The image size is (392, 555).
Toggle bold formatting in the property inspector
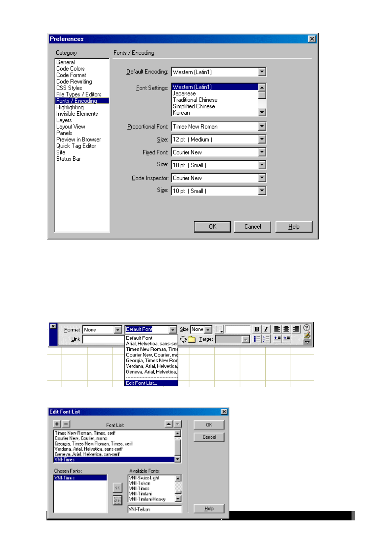point(257,329)
